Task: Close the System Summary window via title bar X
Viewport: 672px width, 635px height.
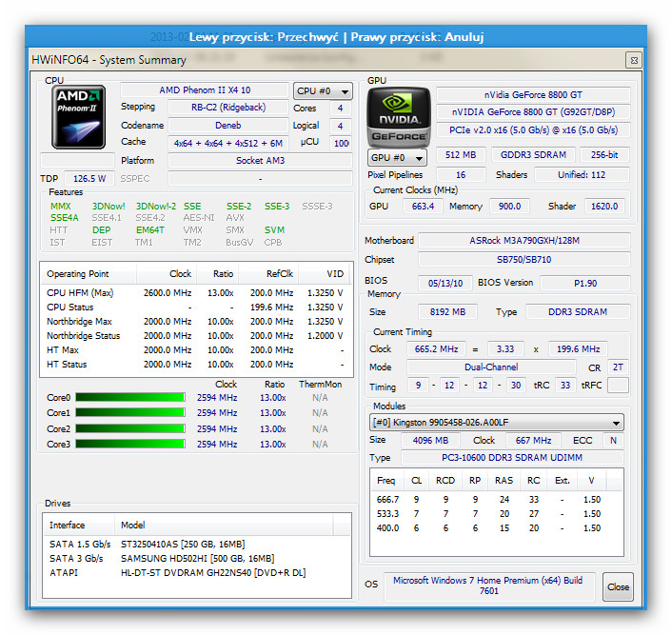Action: (x=634, y=61)
